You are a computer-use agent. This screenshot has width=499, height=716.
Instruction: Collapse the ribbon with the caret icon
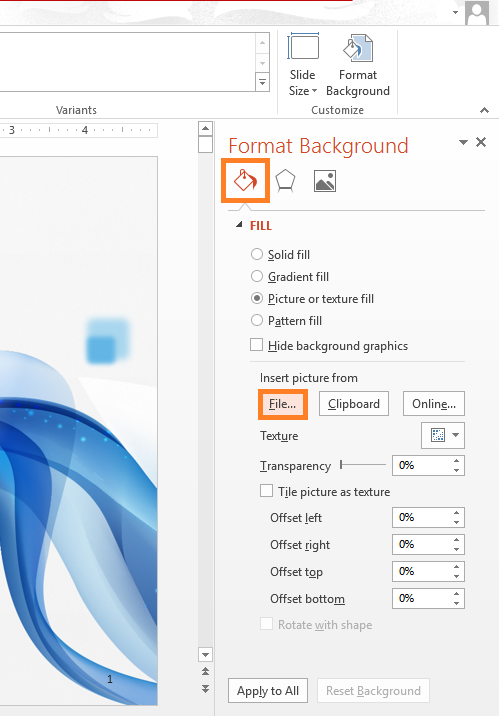coord(484,110)
